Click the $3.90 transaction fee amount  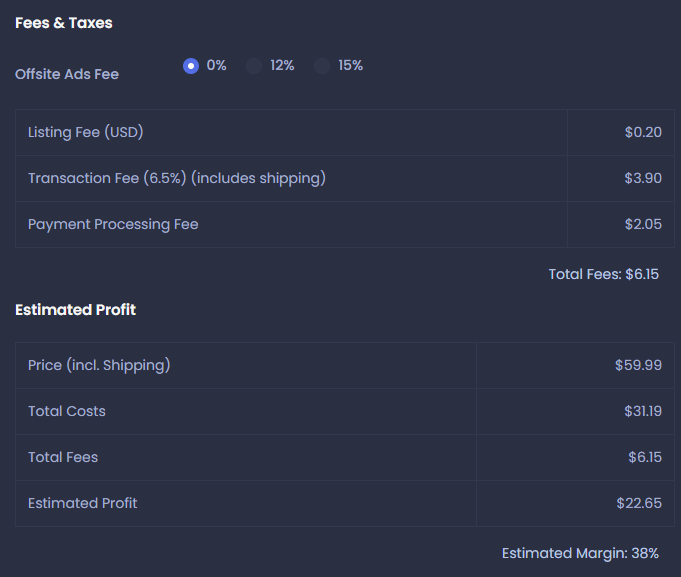[x=643, y=178]
